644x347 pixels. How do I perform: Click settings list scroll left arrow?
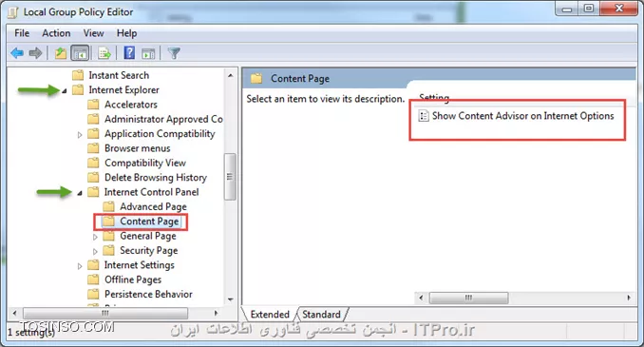[421, 298]
